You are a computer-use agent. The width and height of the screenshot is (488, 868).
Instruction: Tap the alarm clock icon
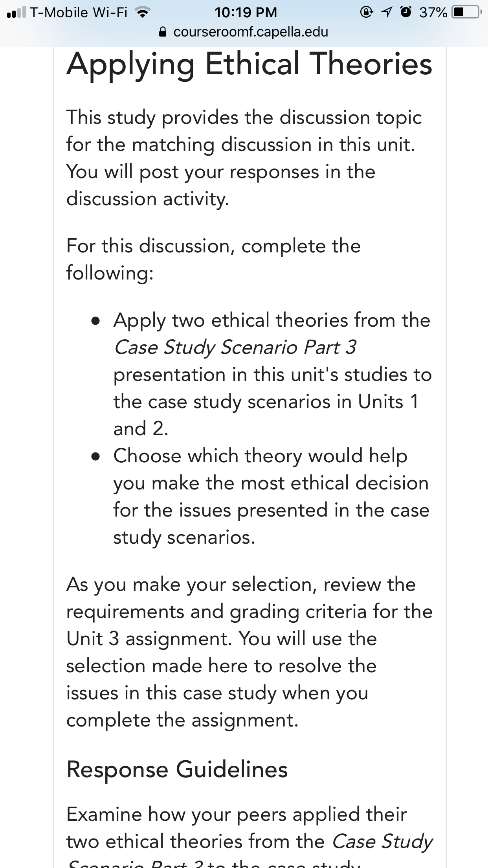406,12
